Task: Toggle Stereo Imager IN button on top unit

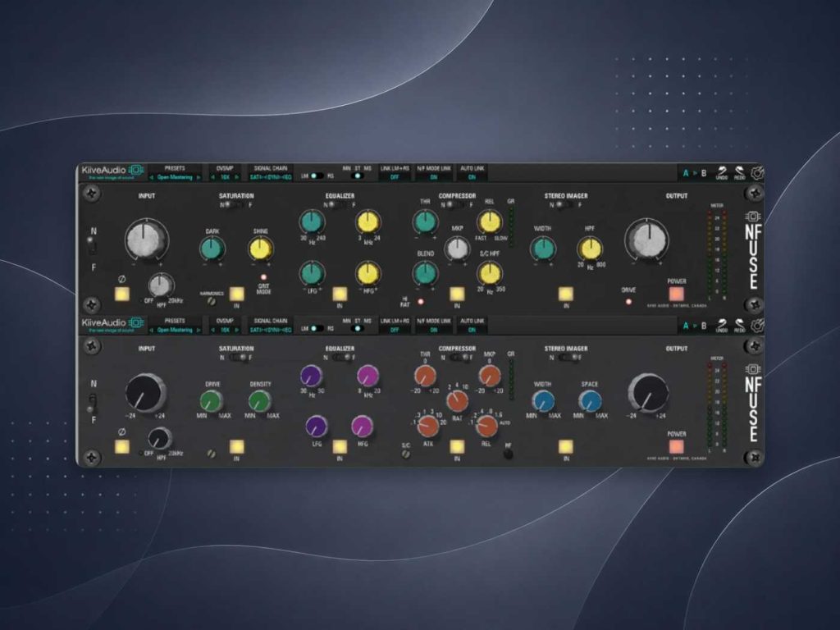Action: tap(566, 294)
